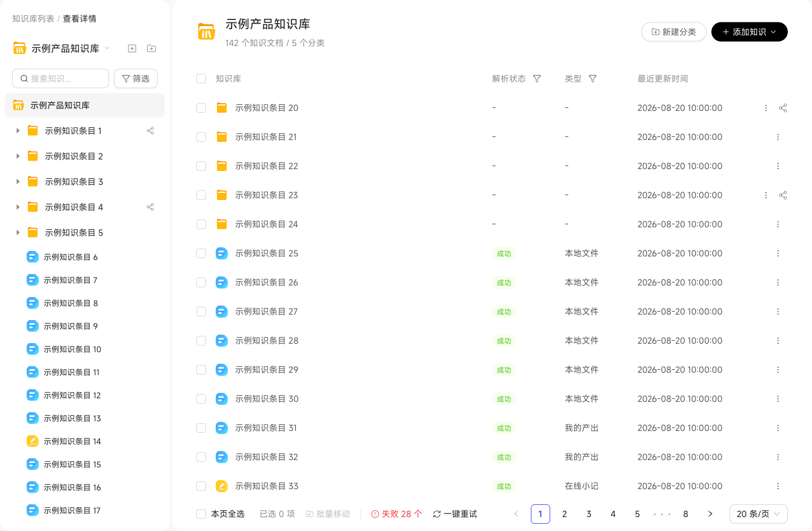Open the sidebar 示例产品知识库 switcher dropdown
812x531 pixels.
107,48
